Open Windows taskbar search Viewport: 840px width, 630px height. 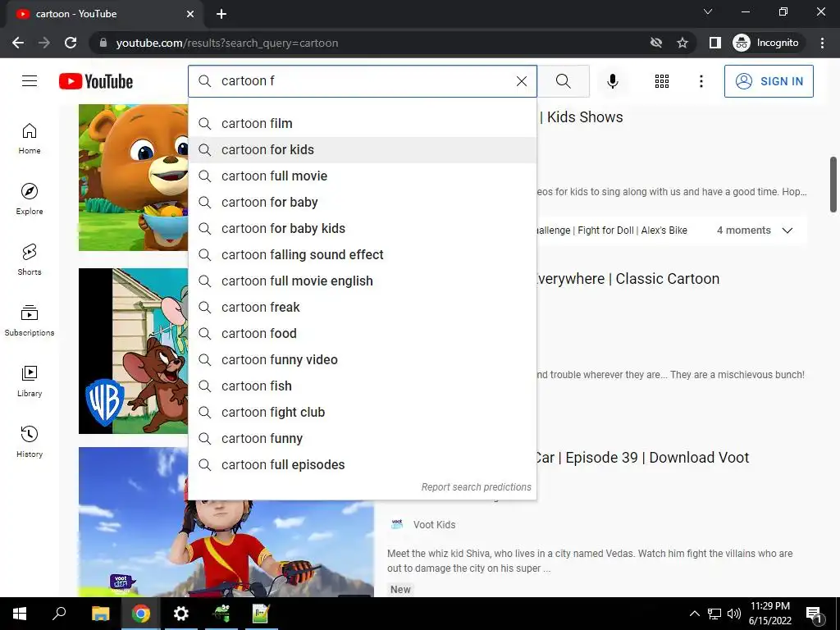coord(59,614)
